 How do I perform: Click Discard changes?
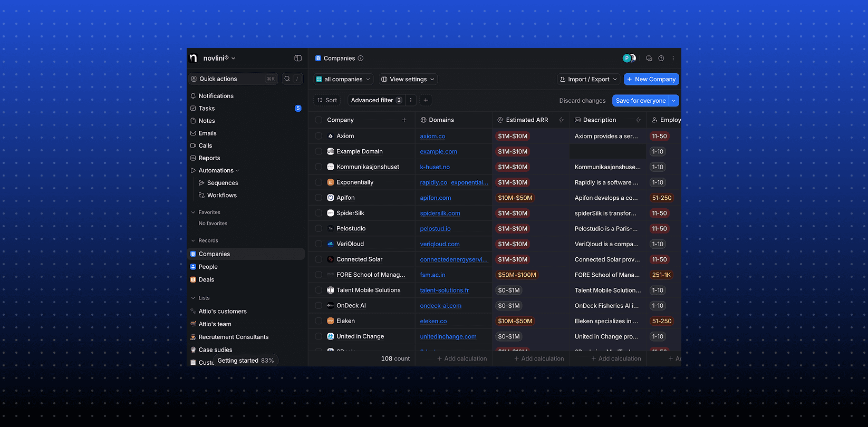[x=582, y=101]
